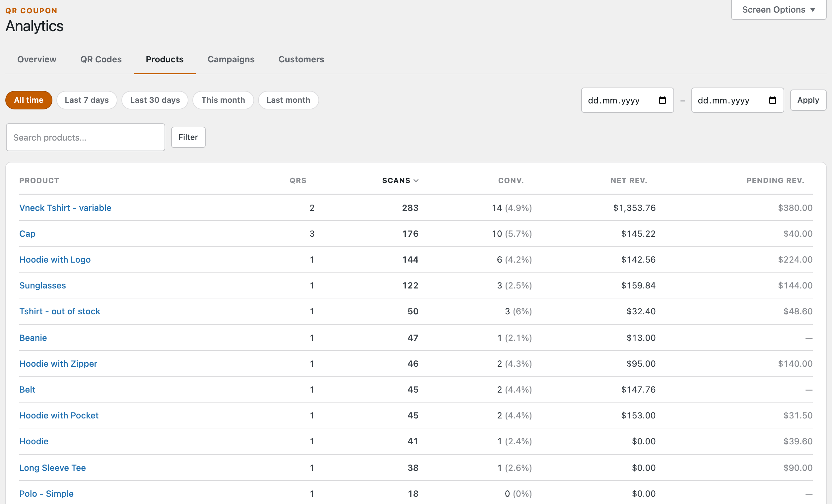Viewport: 832px width, 504px height.
Task: Open the Polo - Simple product
Action: (46, 494)
